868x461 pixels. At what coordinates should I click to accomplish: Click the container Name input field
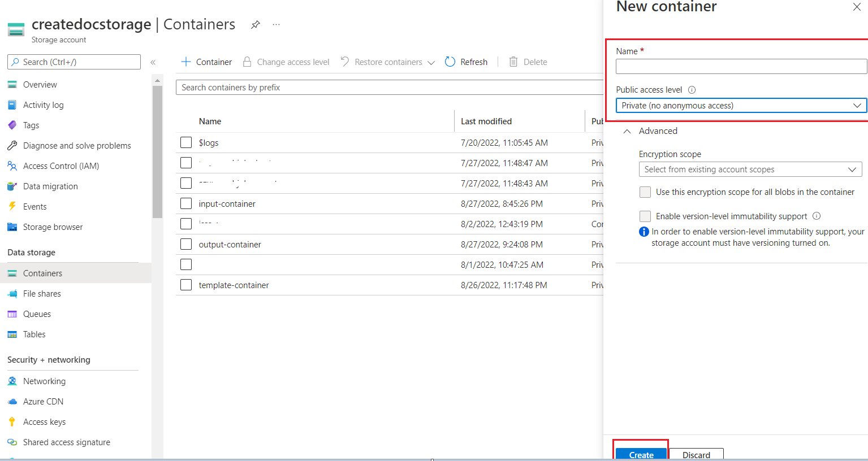point(741,67)
